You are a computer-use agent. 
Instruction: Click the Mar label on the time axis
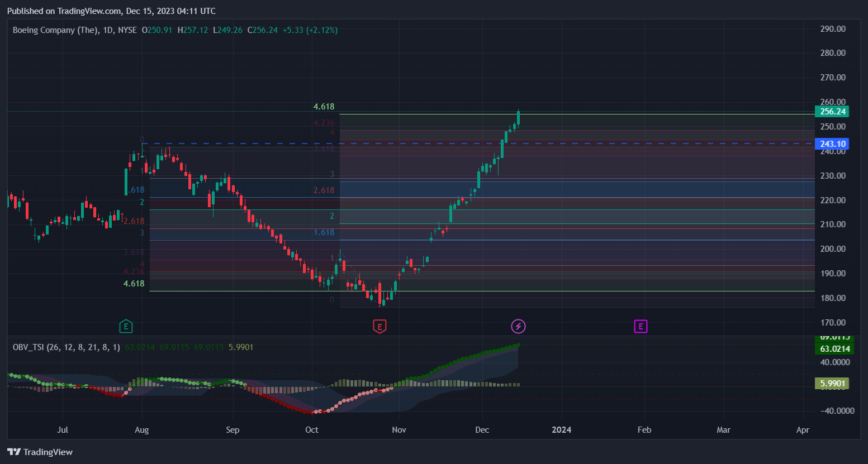[x=724, y=430]
